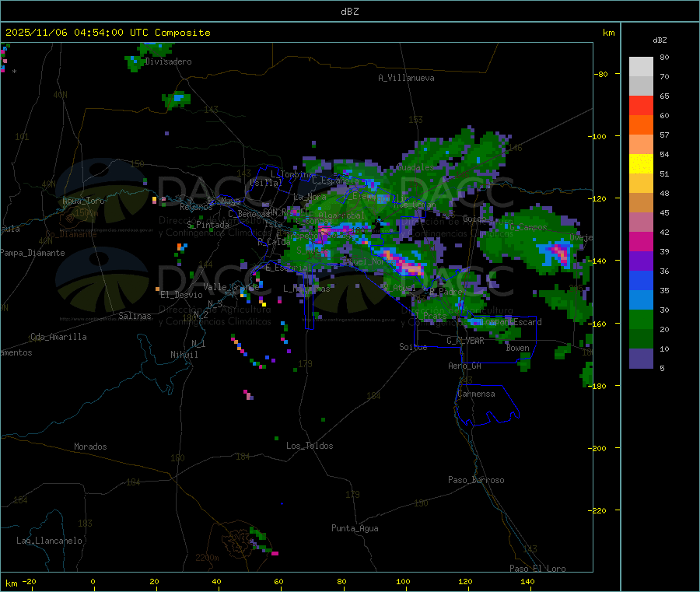
Task: Click the 0 tick on the horizontal axis
Action: [x=93, y=581]
